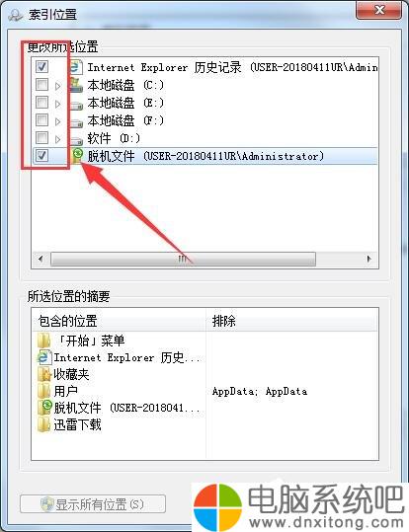
Task: Click the Internet Explorer history icon in tree
Action: [75, 67]
